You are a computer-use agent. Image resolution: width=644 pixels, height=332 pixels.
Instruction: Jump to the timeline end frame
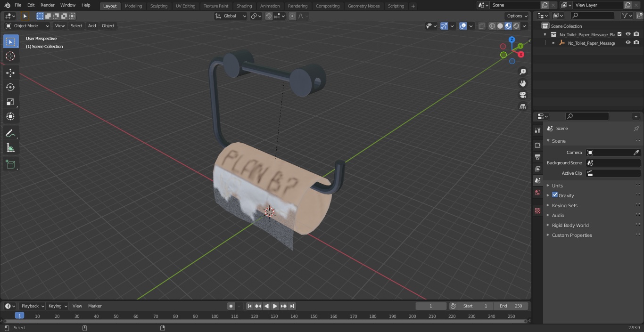pos(292,306)
